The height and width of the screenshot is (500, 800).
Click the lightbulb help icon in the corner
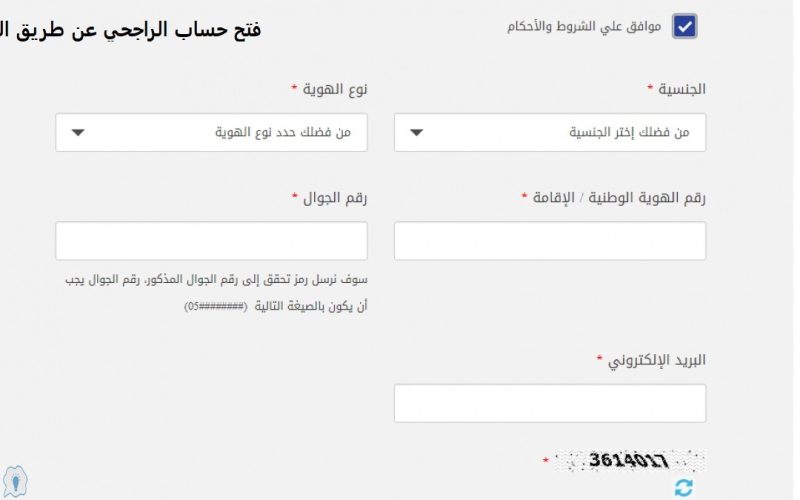15,481
